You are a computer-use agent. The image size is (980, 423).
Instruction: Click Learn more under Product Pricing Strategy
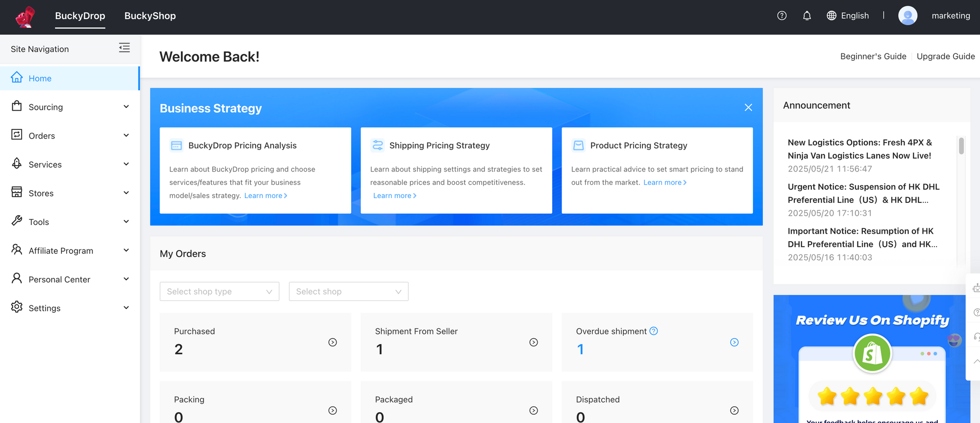pyautogui.click(x=665, y=182)
